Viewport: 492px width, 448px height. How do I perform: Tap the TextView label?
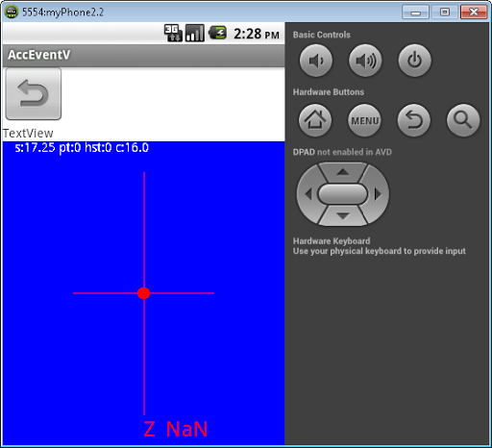[x=28, y=133]
